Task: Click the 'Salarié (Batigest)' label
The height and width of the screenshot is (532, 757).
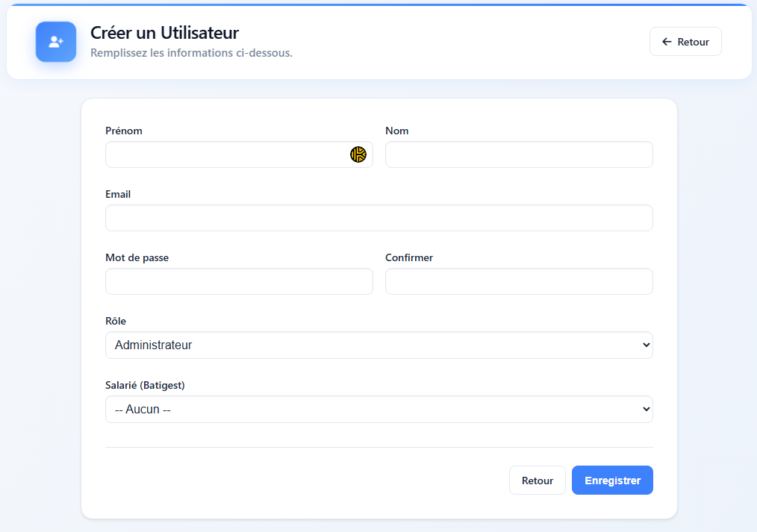Action: (x=145, y=385)
